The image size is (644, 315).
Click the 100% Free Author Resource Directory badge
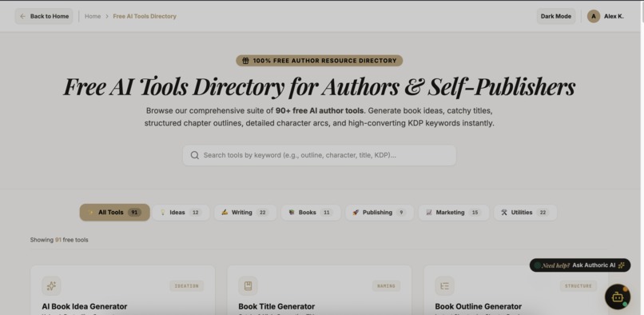coord(319,61)
